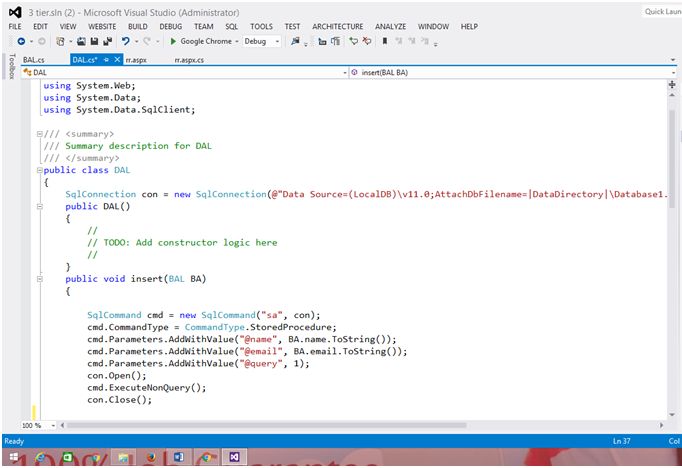The image size is (682, 468).
Task: Toggle a bookmark on current line
Action: pyautogui.click(x=385, y=41)
